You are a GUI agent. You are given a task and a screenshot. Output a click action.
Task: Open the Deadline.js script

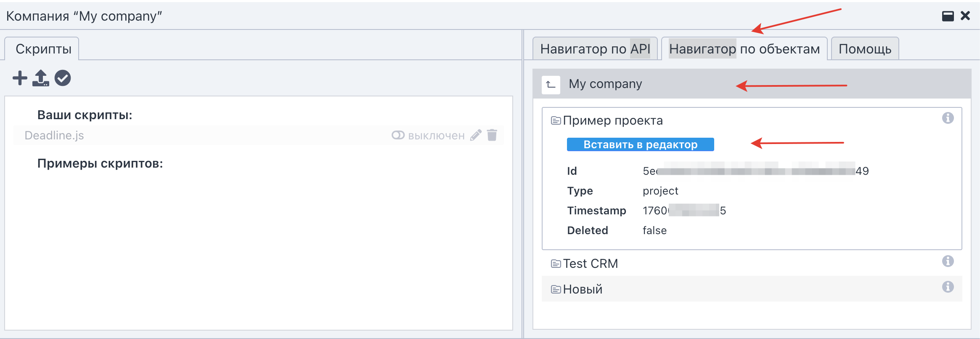[54, 136]
